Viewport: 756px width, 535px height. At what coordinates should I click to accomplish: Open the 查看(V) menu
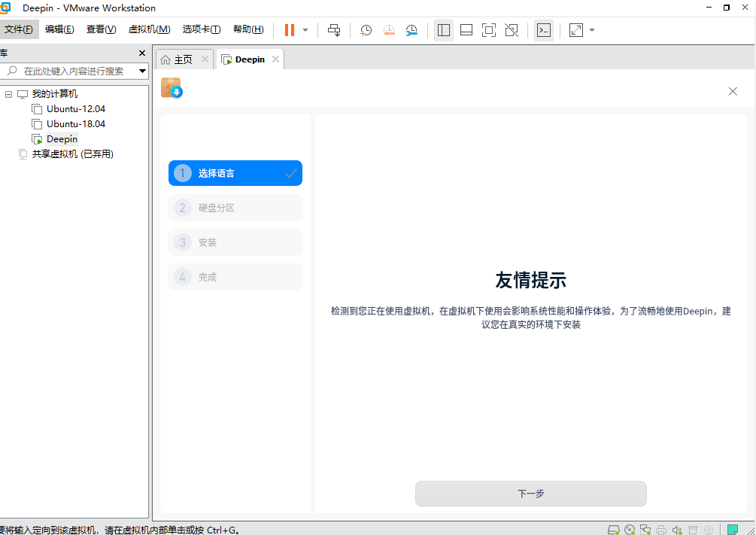[x=102, y=29]
